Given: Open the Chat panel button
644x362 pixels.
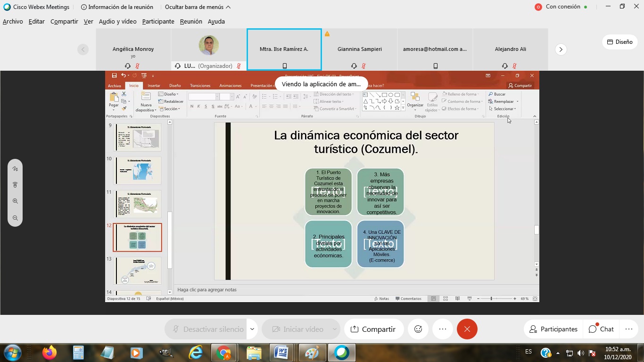Looking at the screenshot, I should click(602, 329).
